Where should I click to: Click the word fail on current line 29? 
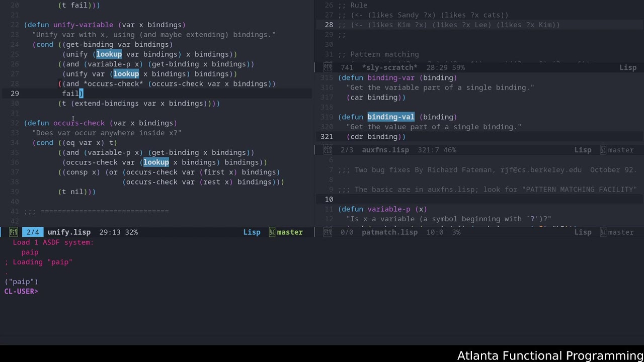pos(71,94)
